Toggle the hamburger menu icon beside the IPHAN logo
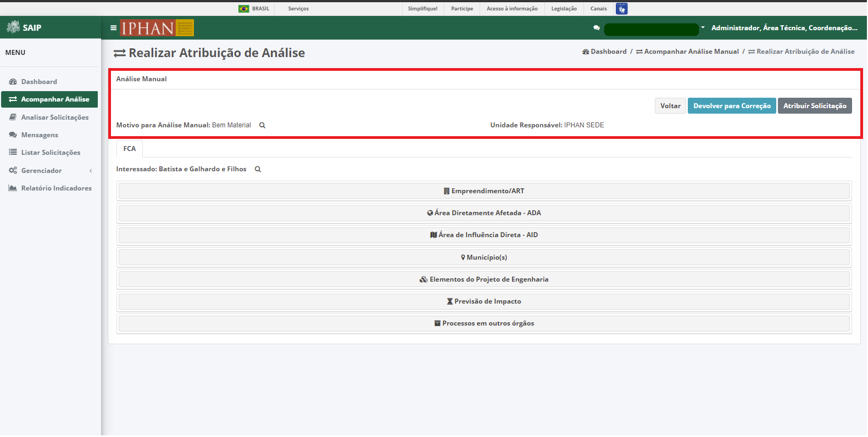This screenshot has width=868, height=437. [x=113, y=27]
